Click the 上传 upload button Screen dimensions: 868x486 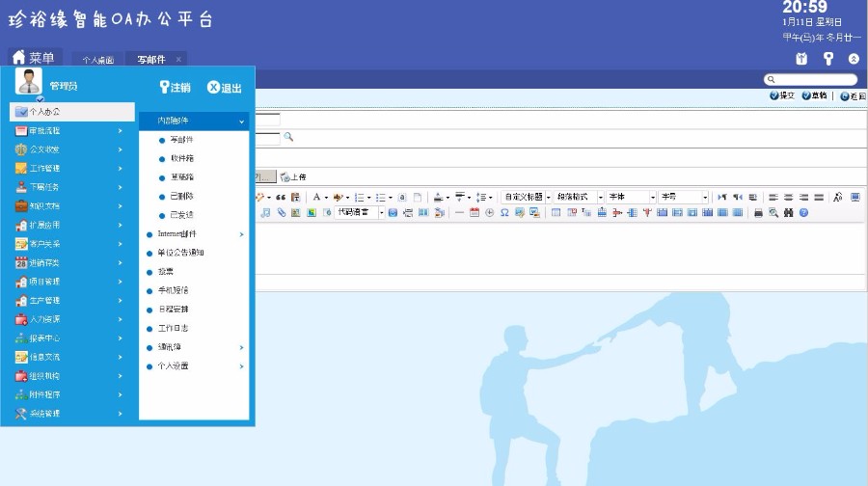click(x=293, y=177)
